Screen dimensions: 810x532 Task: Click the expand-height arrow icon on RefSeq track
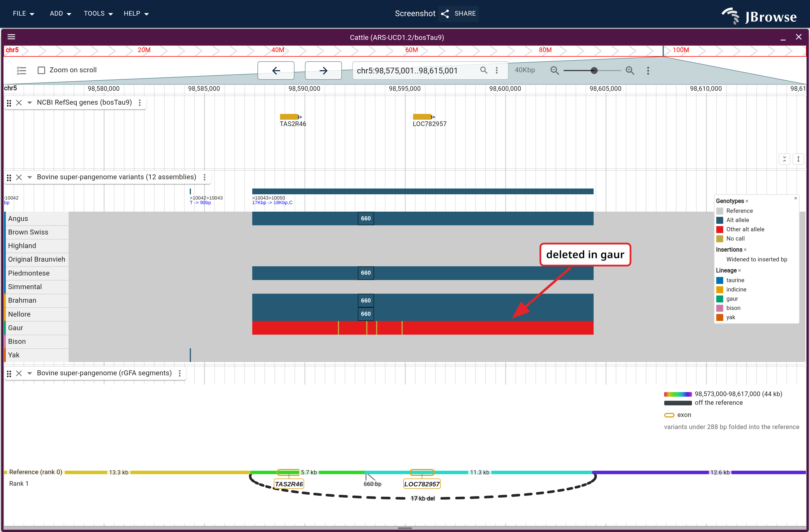[798, 159]
